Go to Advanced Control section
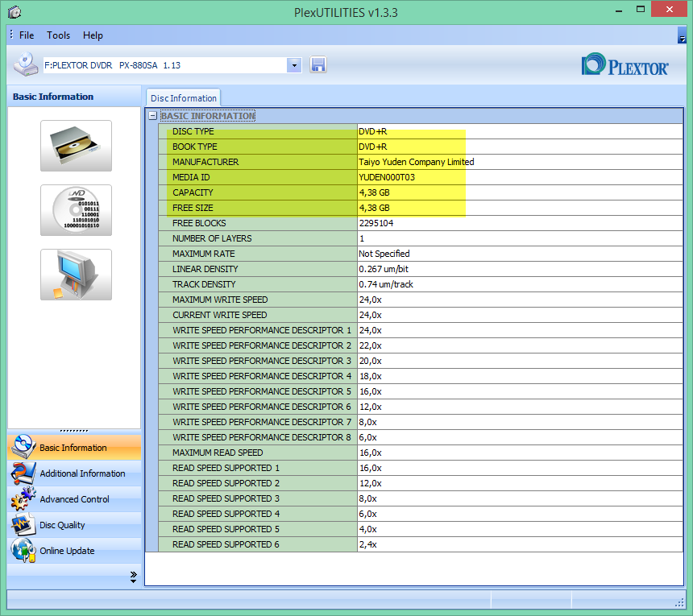693x616 pixels. [74, 499]
